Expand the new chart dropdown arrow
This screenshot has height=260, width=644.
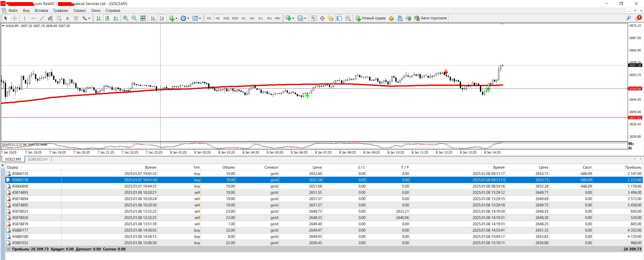point(293,18)
